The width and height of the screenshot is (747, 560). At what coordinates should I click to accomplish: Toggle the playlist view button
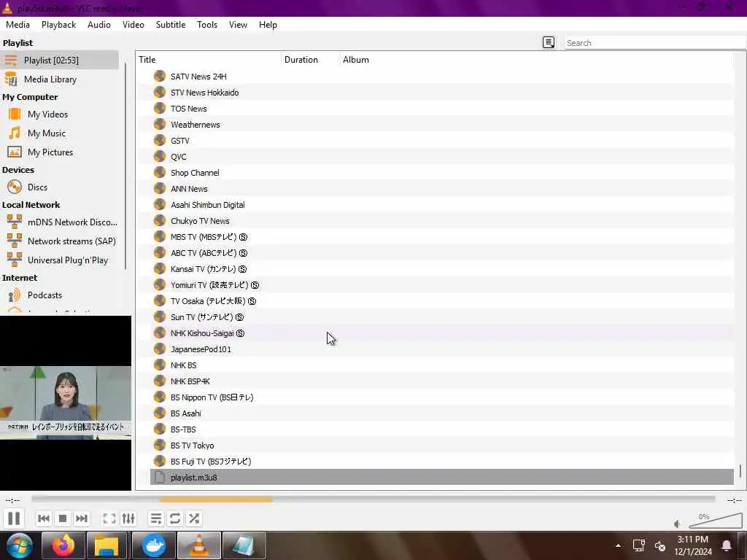point(156,518)
